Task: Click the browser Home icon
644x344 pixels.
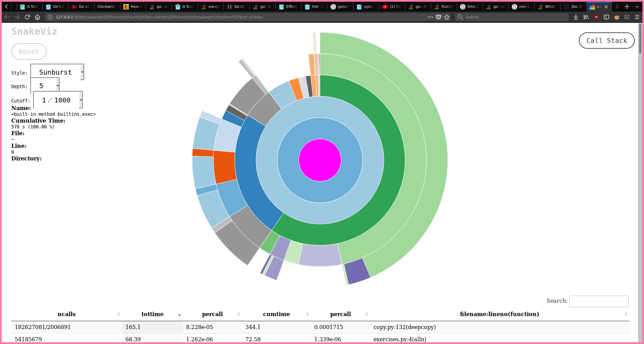Action: (x=37, y=17)
